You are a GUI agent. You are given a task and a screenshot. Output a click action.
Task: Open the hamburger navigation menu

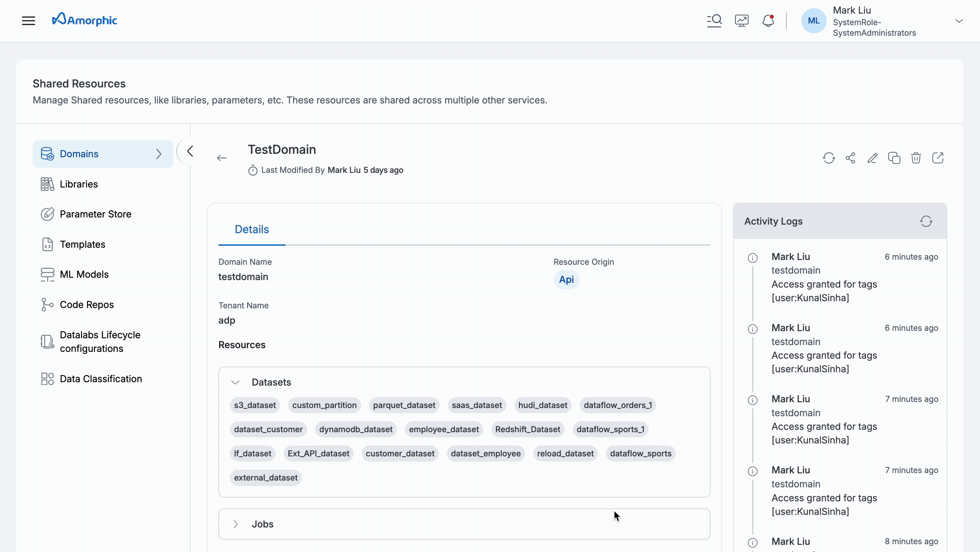(29, 20)
